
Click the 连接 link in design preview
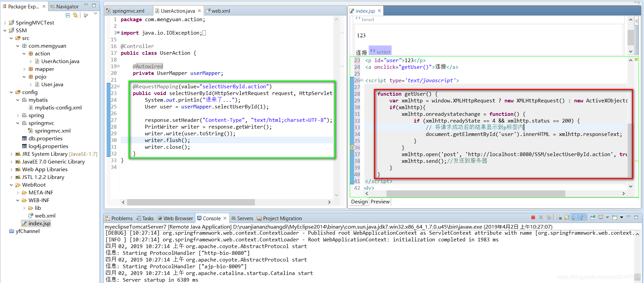[x=362, y=53]
